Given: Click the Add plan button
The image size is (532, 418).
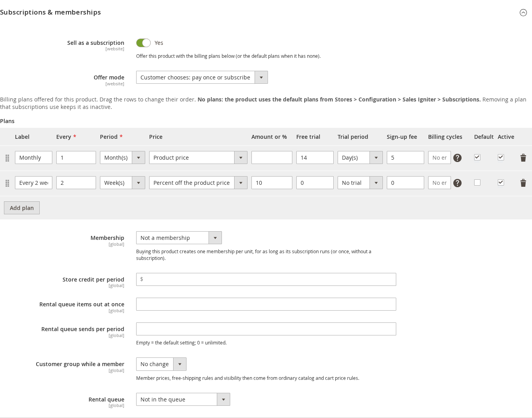Looking at the screenshot, I should click(22, 208).
